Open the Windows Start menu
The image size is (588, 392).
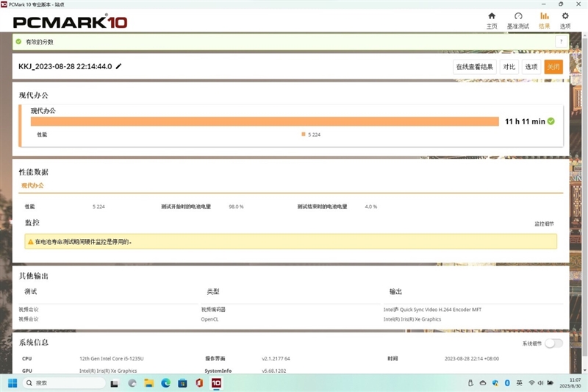(12, 383)
